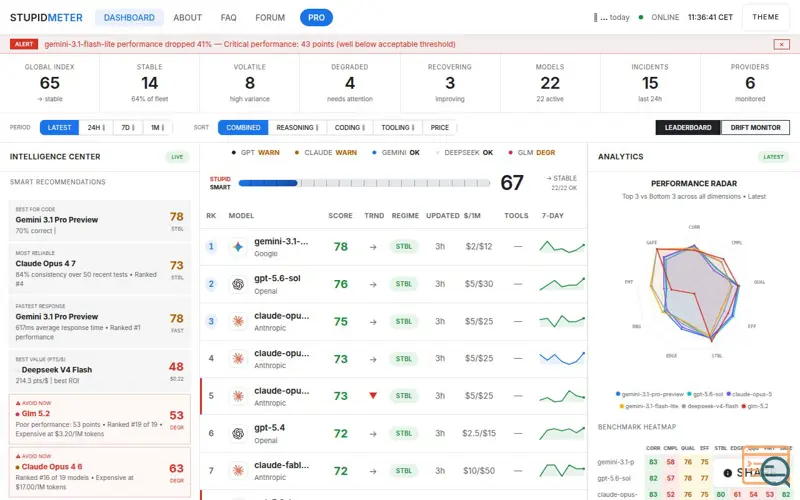
Task: Click the OpenAI icon for gpt-5.6-sol
Action: point(238,284)
